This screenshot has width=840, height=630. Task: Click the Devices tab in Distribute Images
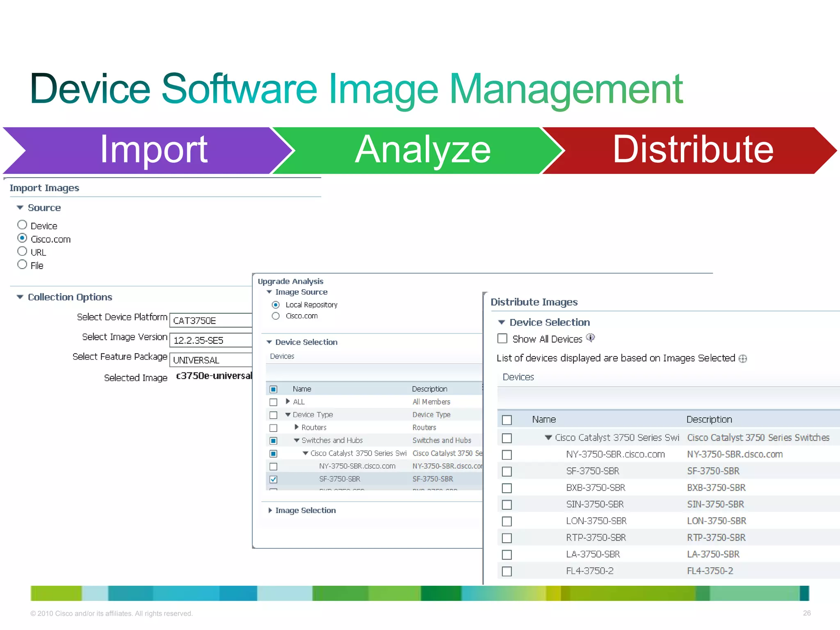pos(518,377)
